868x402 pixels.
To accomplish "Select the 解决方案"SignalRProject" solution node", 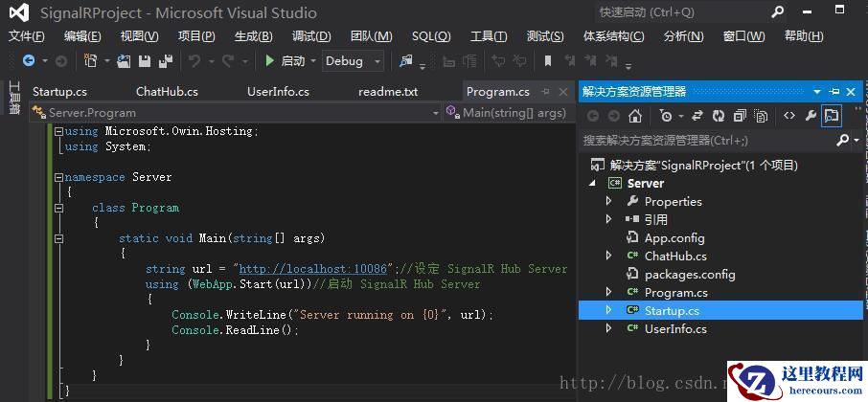I will click(703, 165).
